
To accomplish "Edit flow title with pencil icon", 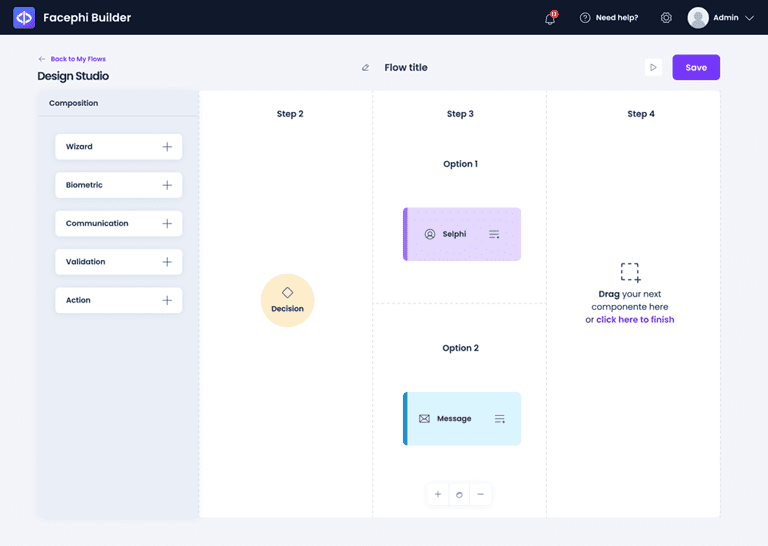I will (x=365, y=68).
